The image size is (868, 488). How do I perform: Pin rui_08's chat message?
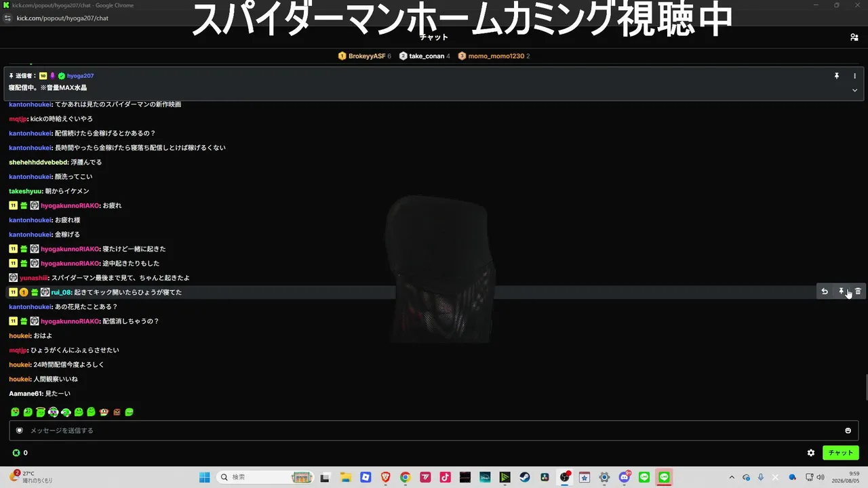[x=842, y=291]
